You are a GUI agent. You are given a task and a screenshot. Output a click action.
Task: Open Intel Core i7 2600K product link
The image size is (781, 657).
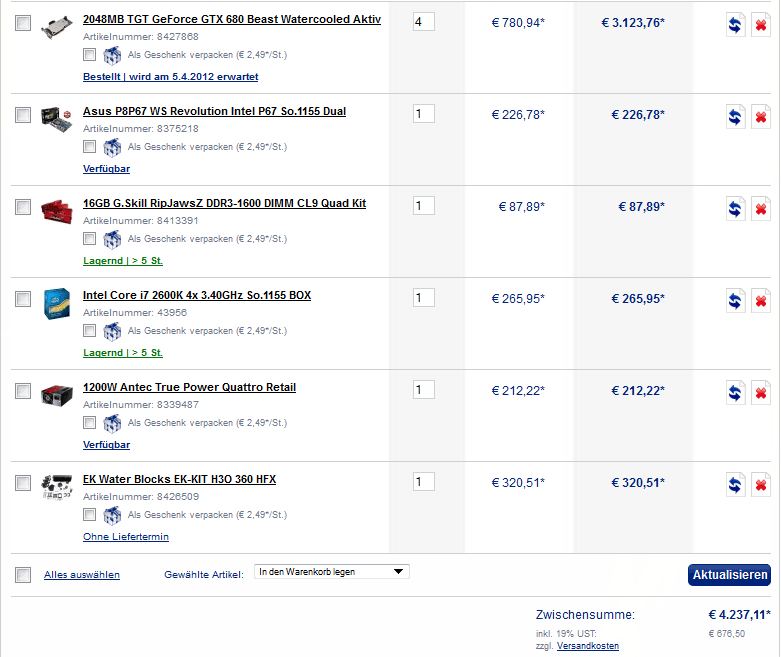tap(197, 295)
